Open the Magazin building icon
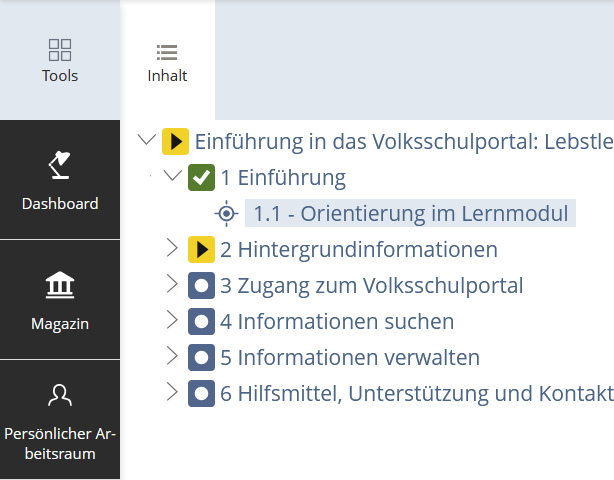Screen dimensions: 614x480 [x=60, y=286]
